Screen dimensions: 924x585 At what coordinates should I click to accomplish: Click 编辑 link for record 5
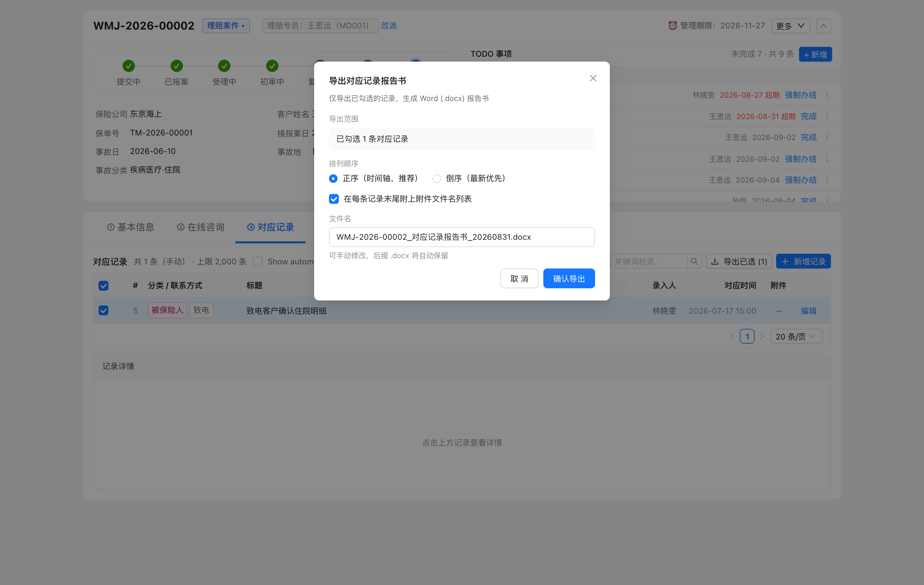(809, 311)
